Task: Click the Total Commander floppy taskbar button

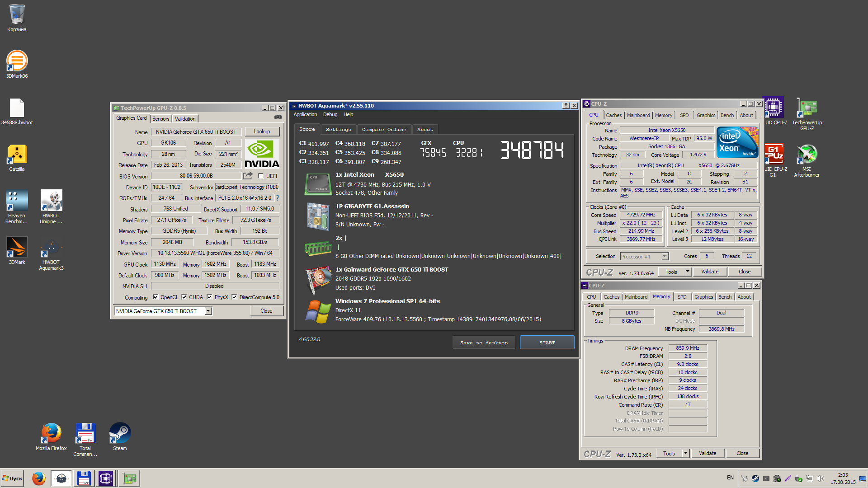Action: click(84, 478)
